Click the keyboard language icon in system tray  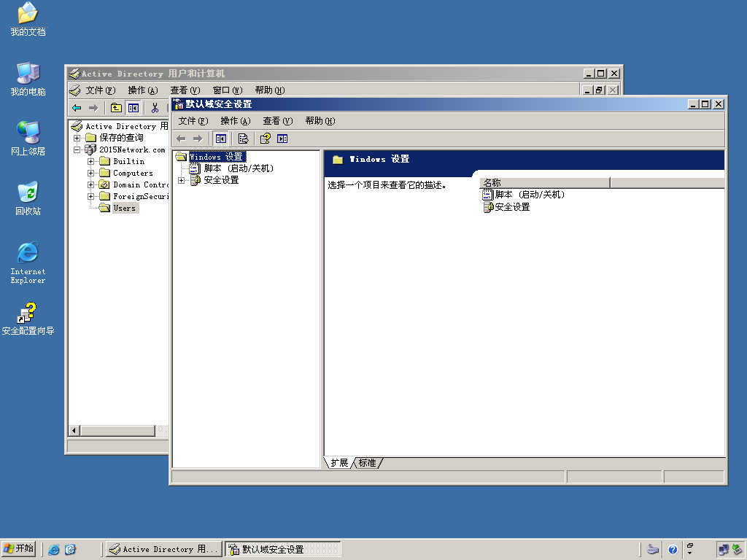(x=653, y=550)
